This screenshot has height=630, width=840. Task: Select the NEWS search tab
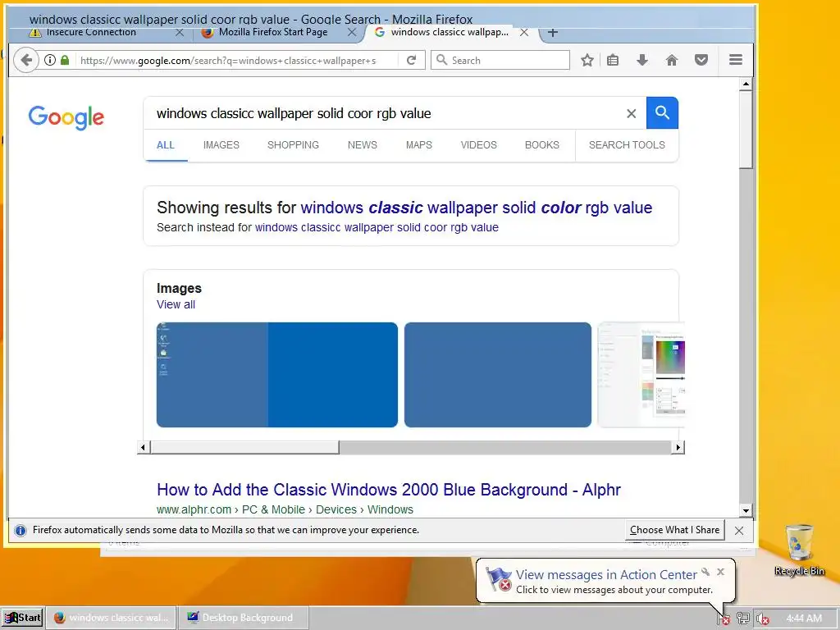[362, 145]
